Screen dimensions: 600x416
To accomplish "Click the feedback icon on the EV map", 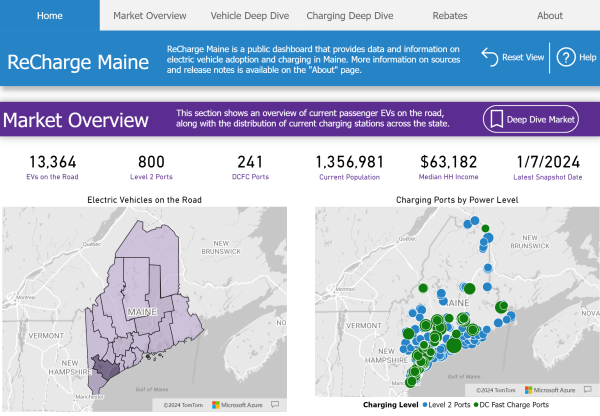I will [275, 405].
